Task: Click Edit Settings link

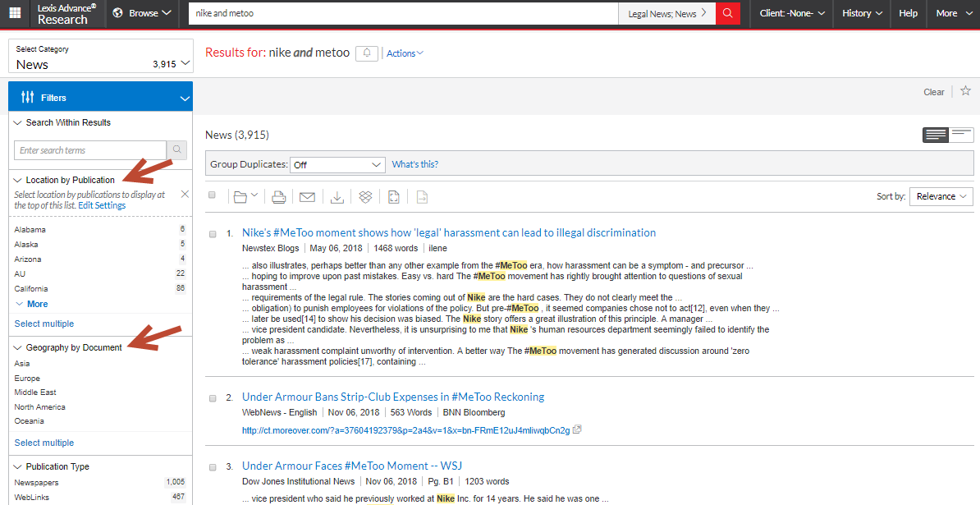Action: [x=102, y=205]
